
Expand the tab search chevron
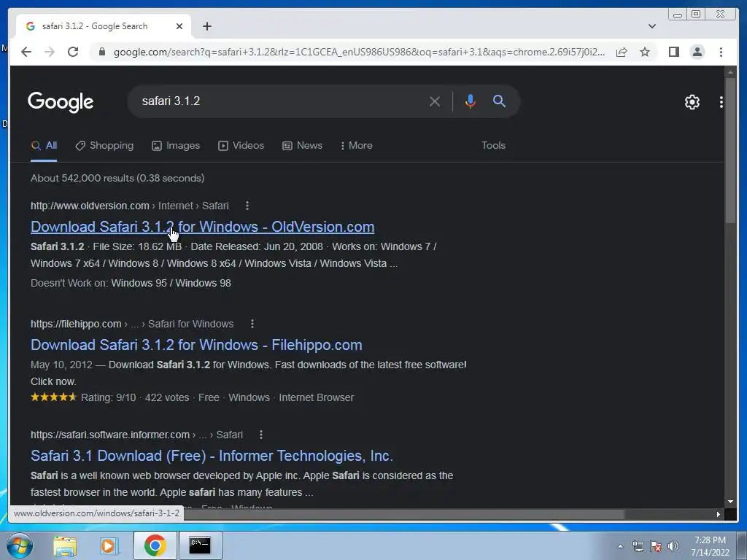click(651, 26)
